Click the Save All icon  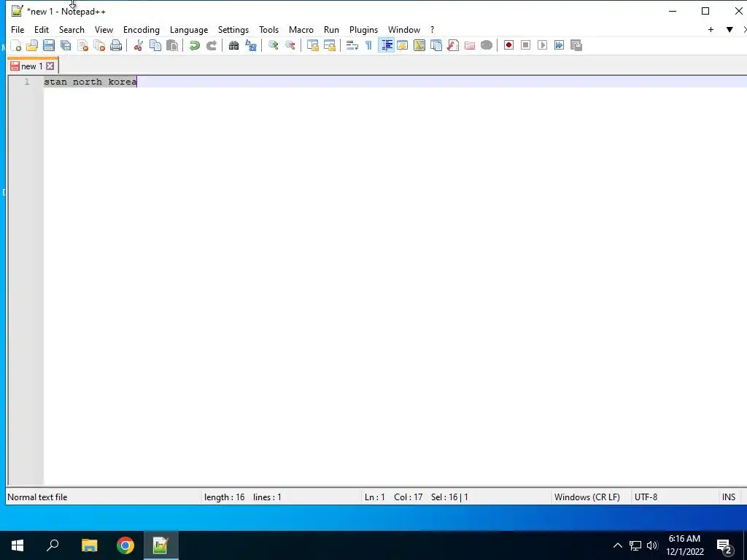point(66,45)
